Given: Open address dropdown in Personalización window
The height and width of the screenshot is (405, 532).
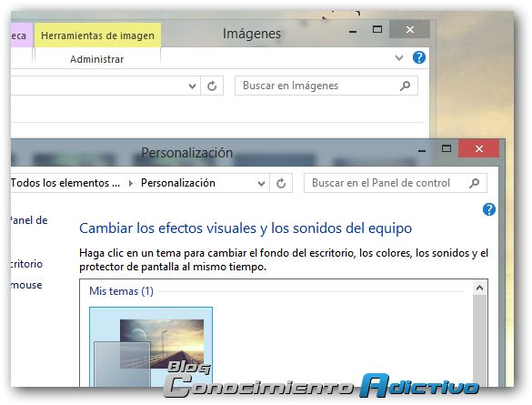Looking at the screenshot, I should (x=261, y=184).
